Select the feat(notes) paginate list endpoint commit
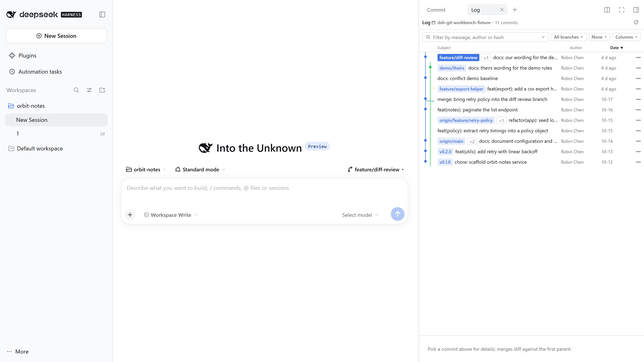644x362 pixels. (532, 110)
